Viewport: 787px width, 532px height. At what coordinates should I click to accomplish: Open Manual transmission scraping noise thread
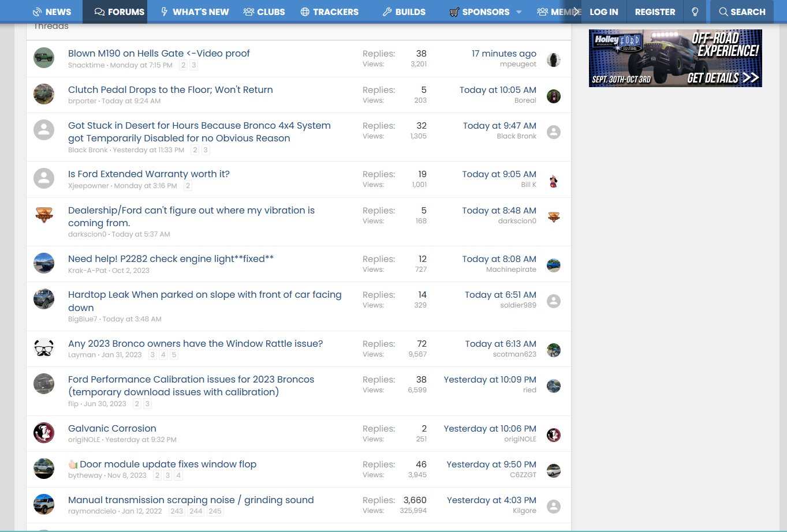pyautogui.click(x=191, y=500)
